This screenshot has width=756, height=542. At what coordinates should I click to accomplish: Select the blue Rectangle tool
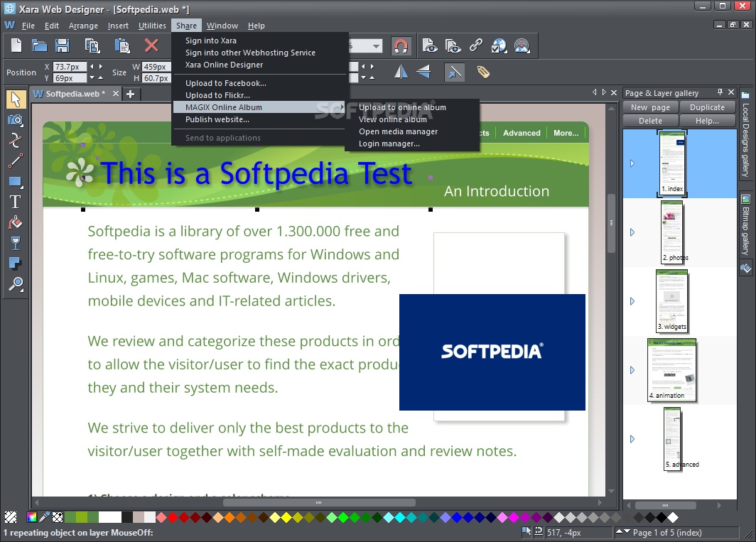16,182
